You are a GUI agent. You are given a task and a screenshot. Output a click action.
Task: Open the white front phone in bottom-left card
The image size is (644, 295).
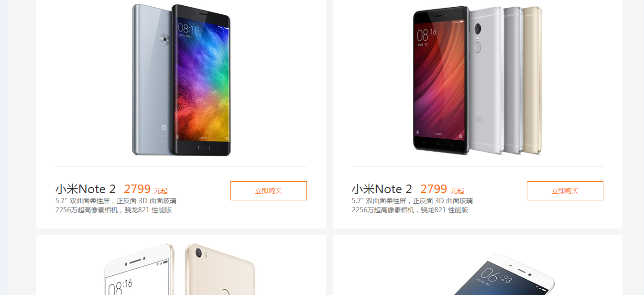(139, 270)
